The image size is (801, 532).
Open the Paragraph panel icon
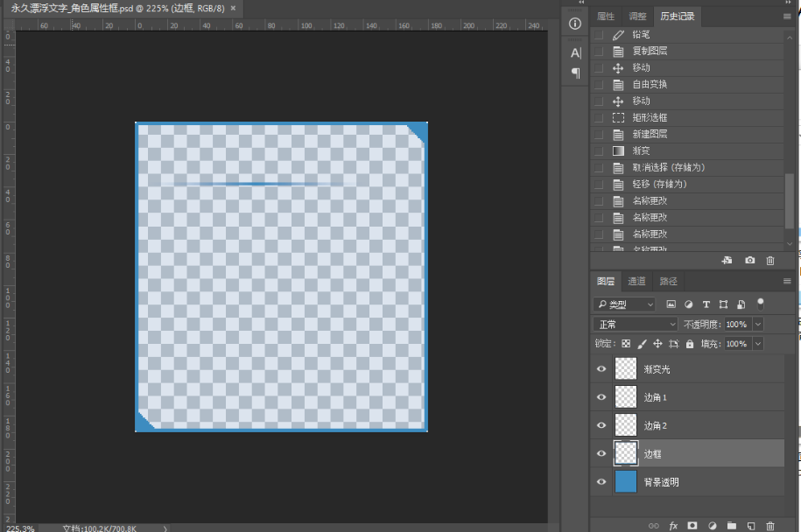tap(575, 73)
